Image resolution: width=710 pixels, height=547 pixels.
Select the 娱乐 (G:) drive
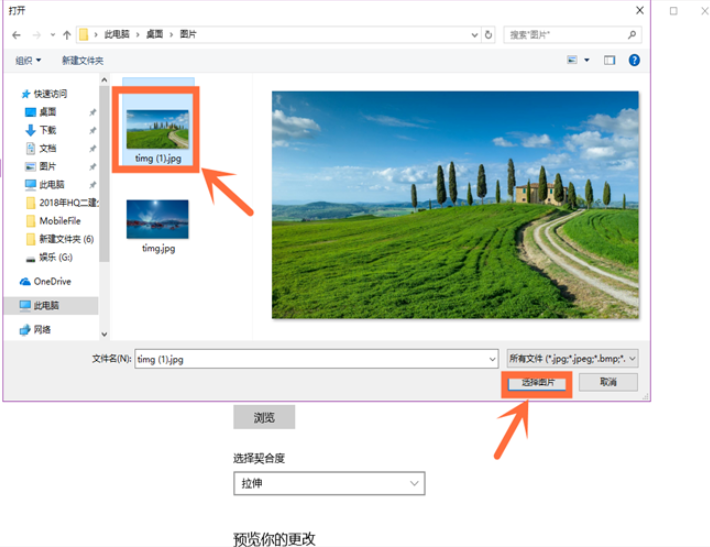pos(55,257)
